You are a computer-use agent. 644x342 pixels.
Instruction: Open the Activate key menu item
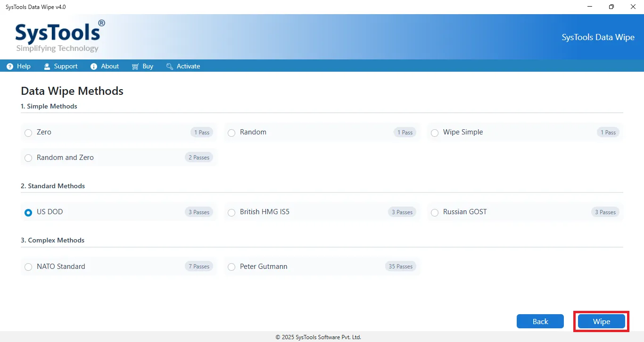click(x=183, y=66)
